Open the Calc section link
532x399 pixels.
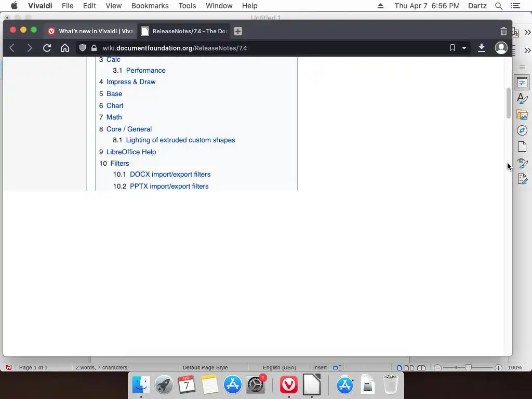[x=113, y=59]
